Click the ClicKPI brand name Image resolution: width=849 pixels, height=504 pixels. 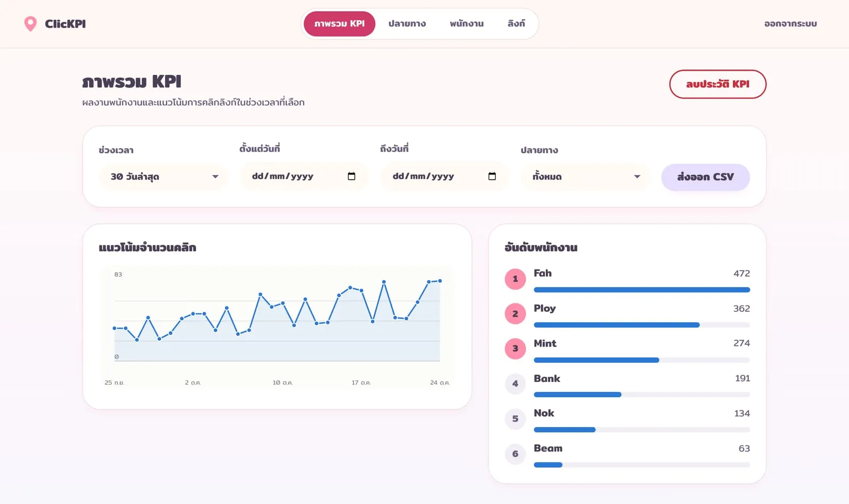[x=65, y=24]
